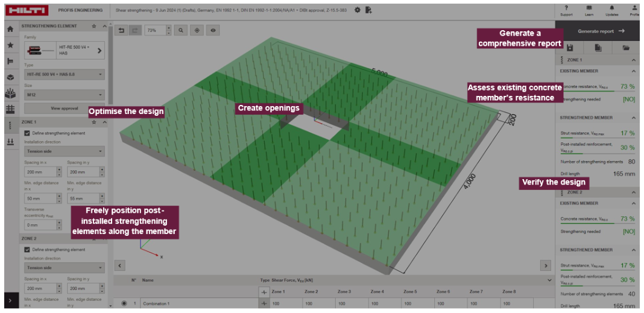Collapse Zone 1 results panel header

[x=633, y=60]
